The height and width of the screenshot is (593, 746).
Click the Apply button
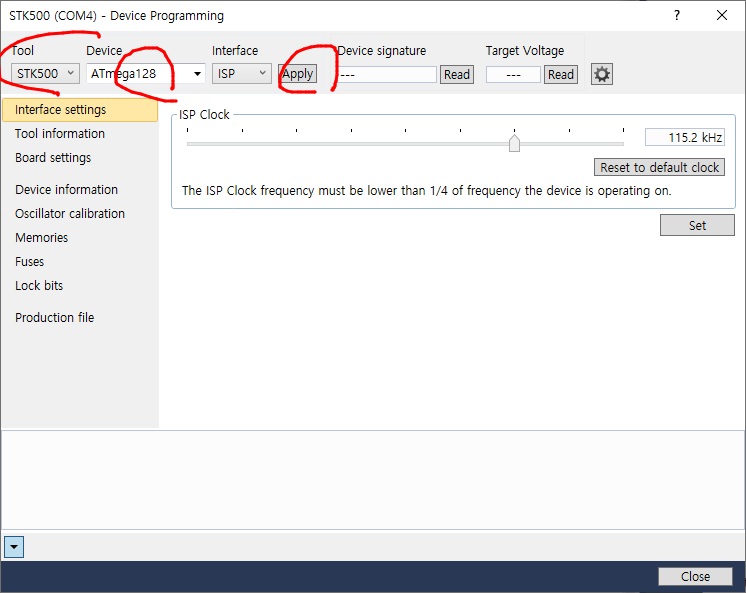pos(297,74)
